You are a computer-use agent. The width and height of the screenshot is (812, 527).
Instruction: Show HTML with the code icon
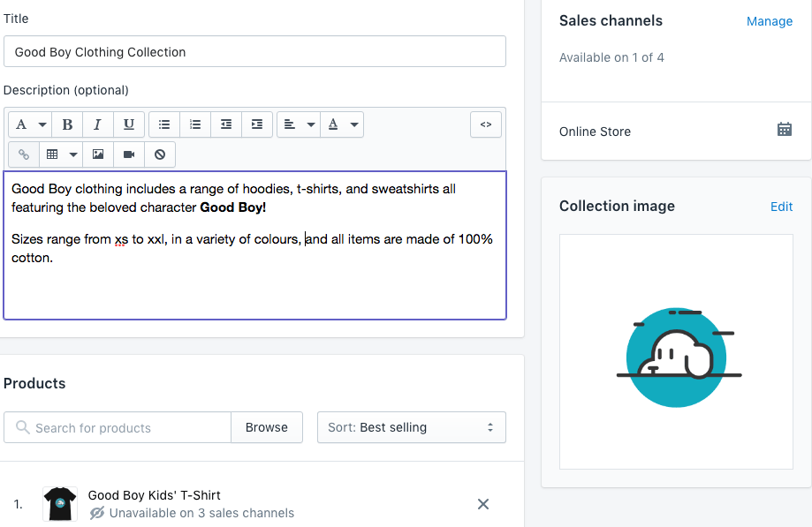pos(485,124)
